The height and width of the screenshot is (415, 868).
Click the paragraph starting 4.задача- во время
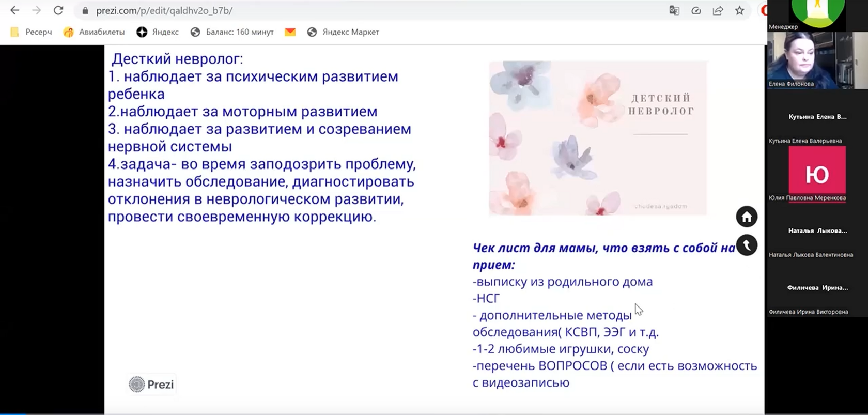click(262, 190)
